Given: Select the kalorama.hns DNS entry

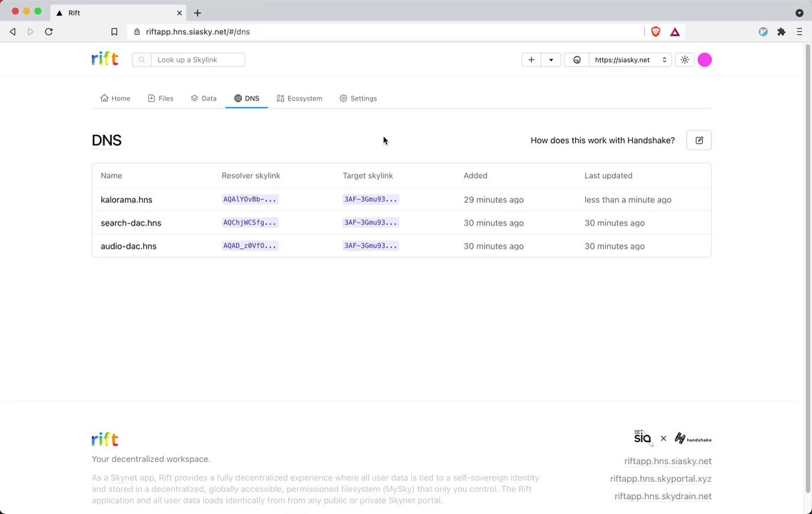Looking at the screenshot, I should tap(126, 200).
